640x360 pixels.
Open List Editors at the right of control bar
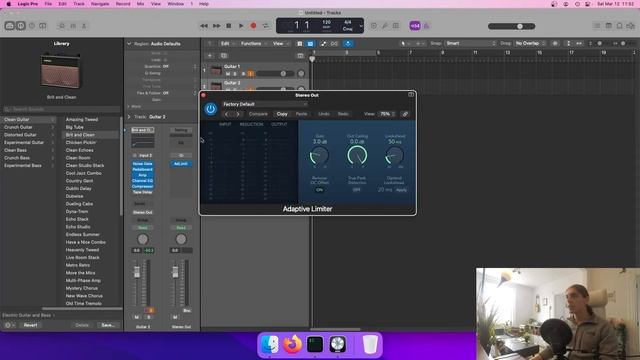pyautogui.click(x=597, y=26)
